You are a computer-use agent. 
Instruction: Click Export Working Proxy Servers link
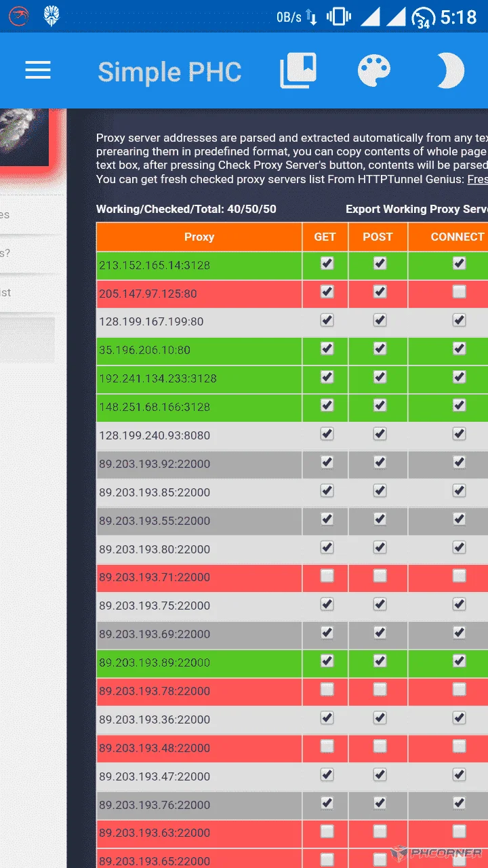point(417,209)
